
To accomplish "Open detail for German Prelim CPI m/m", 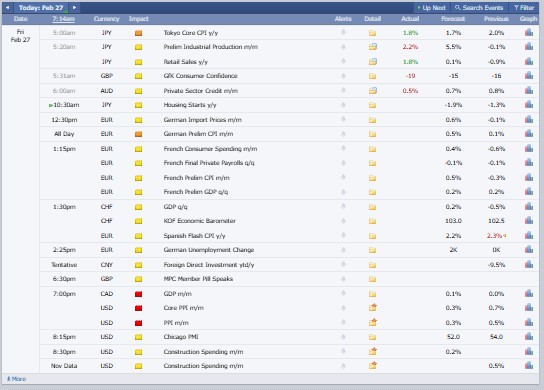I will click(x=372, y=134).
